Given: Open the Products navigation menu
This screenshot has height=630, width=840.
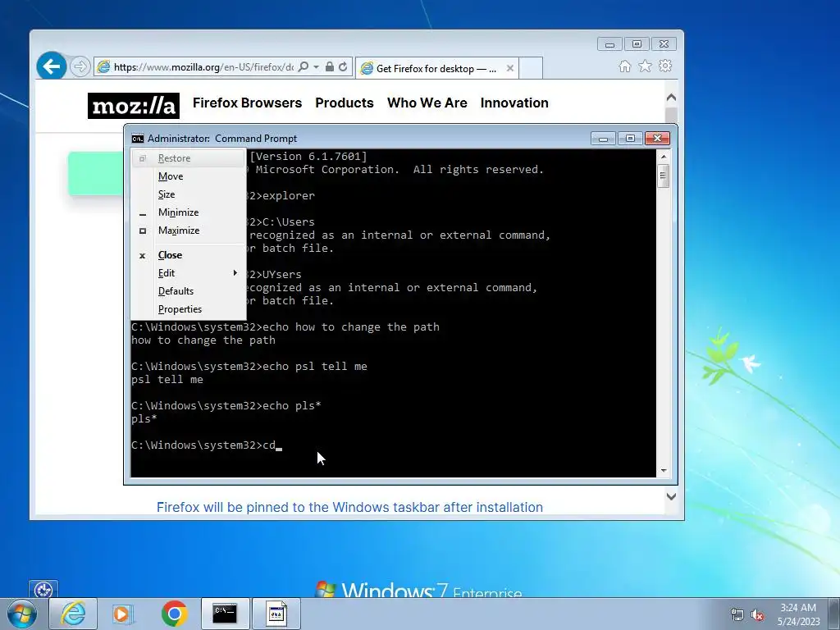Looking at the screenshot, I should point(344,103).
